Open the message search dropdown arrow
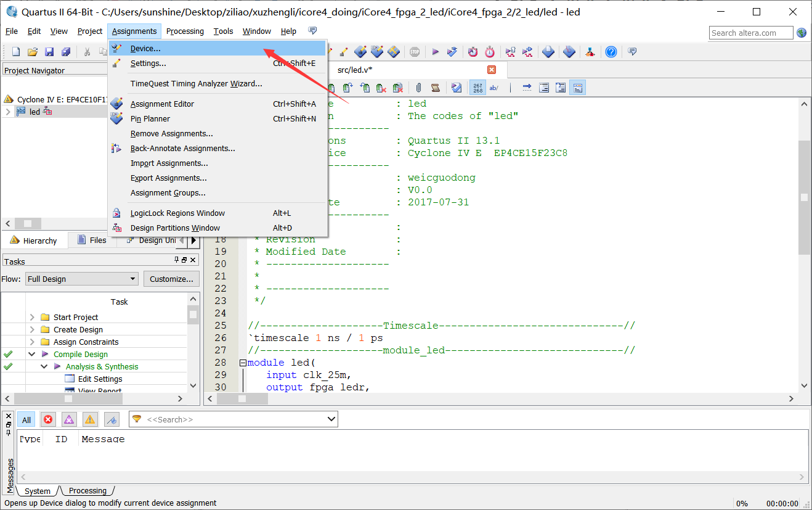The width and height of the screenshot is (812, 510). (331, 419)
